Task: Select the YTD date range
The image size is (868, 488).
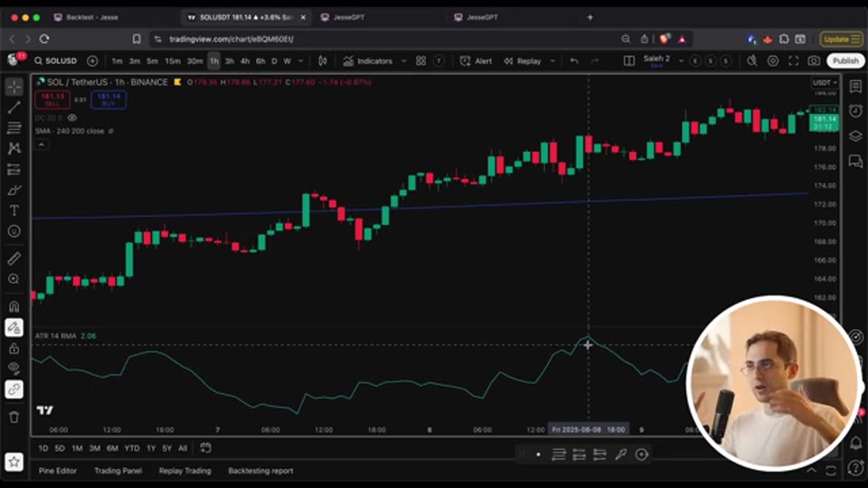Action: click(x=132, y=448)
